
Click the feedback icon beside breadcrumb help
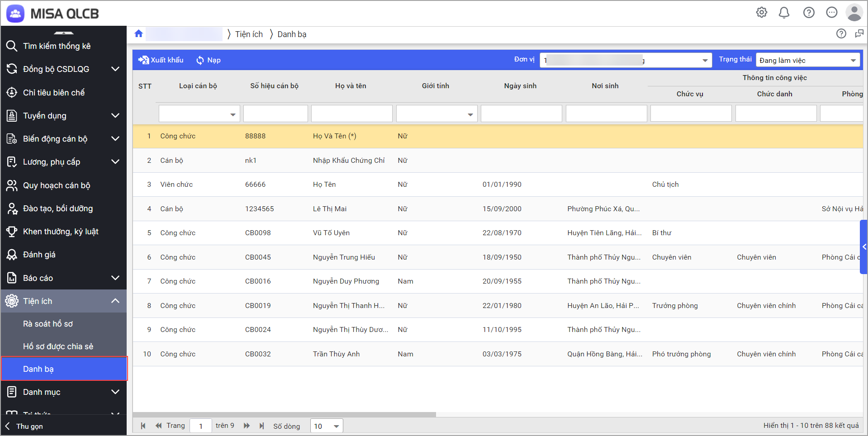(x=859, y=34)
